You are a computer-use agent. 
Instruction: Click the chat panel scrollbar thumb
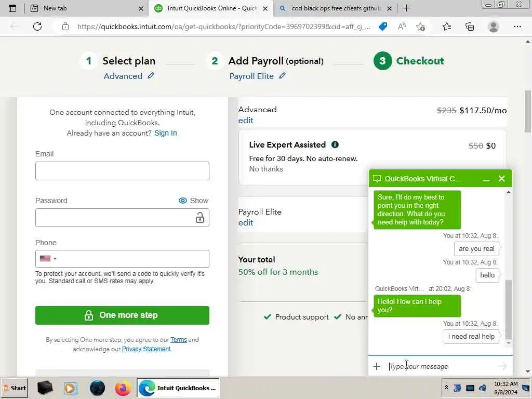pyautogui.click(x=508, y=309)
